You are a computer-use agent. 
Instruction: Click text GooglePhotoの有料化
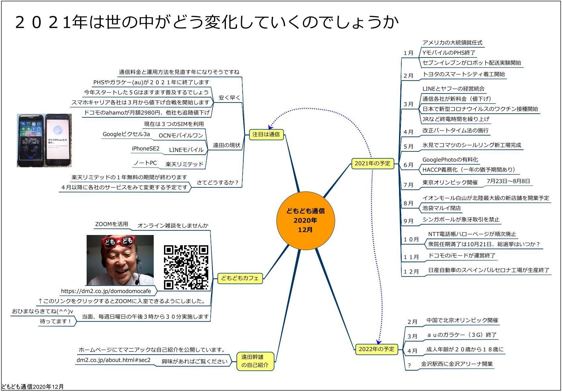click(450, 160)
